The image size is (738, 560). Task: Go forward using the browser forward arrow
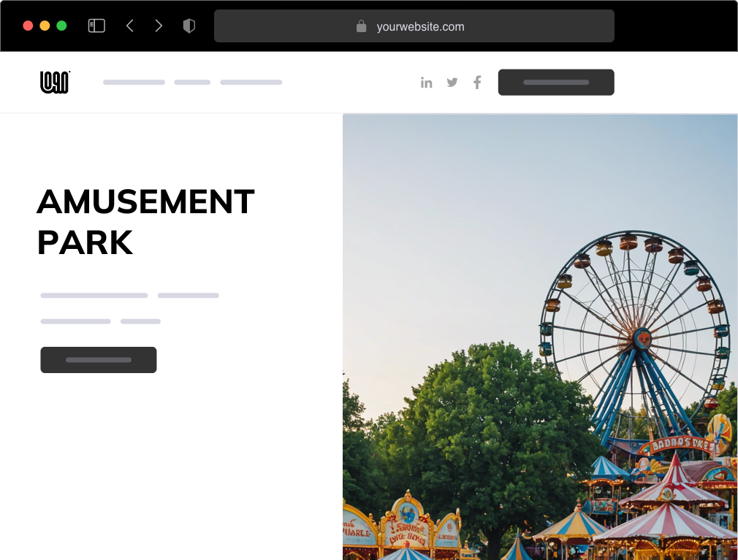click(x=159, y=26)
